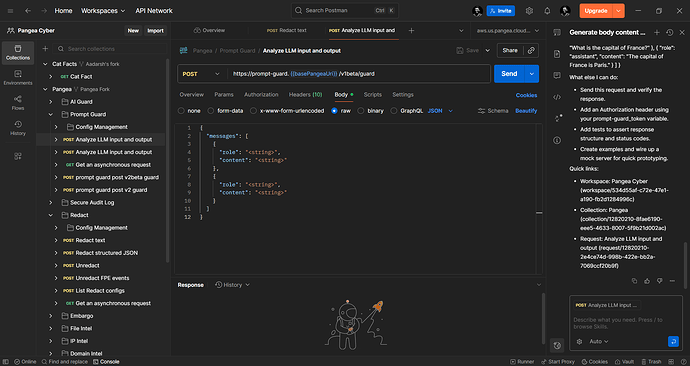This screenshot has width=690, height=366.
Task: Select the binary body type
Action: point(360,111)
